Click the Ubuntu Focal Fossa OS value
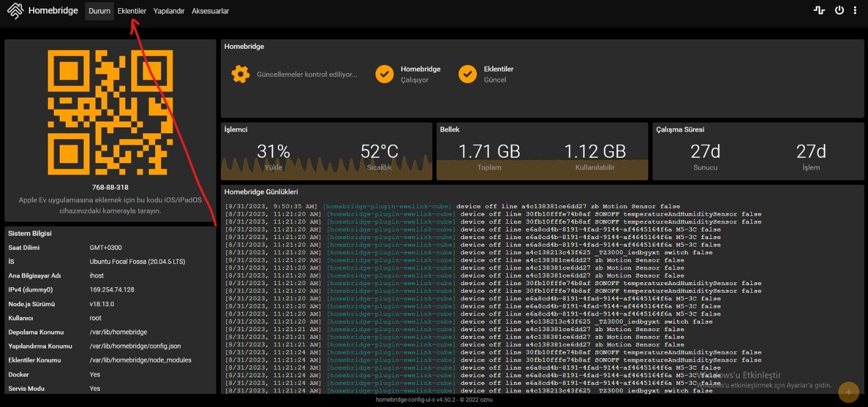Image resolution: width=868 pixels, height=407 pixels. click(137, 262)
